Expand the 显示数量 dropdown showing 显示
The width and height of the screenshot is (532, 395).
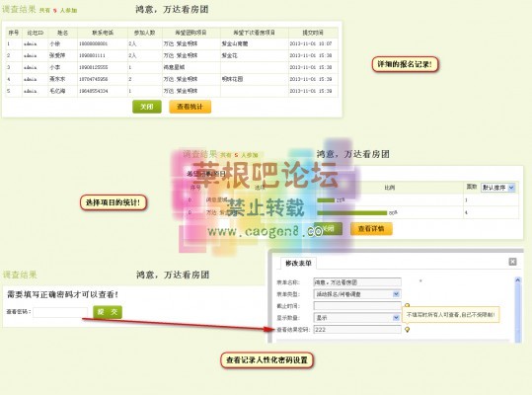(x=357, y=318)
